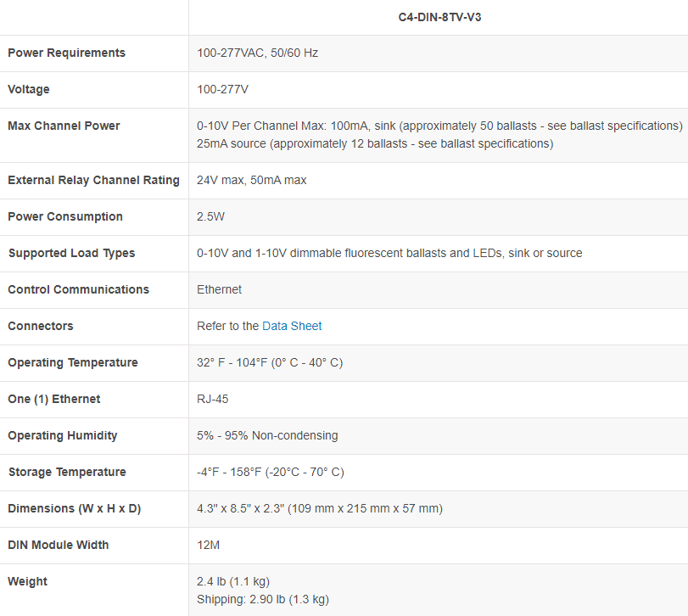This screenshot has height=616, width=688.
Task: Select the 12M module width value
Action: 209,545
